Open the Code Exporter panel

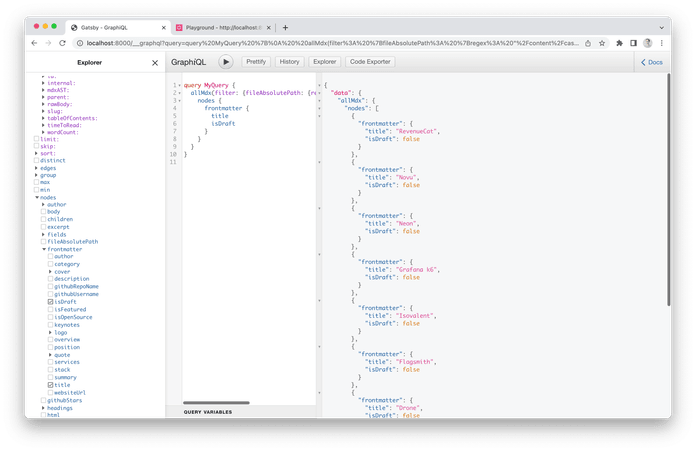click(x=371, y=62)
